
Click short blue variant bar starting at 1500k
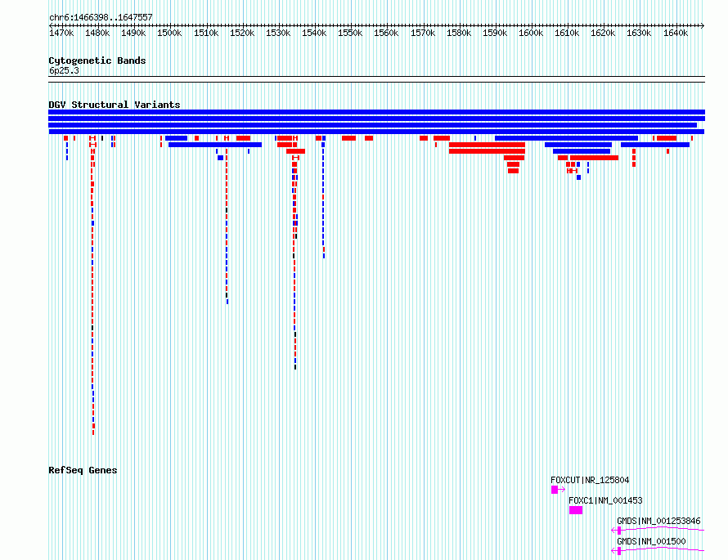tap(177, 138)
